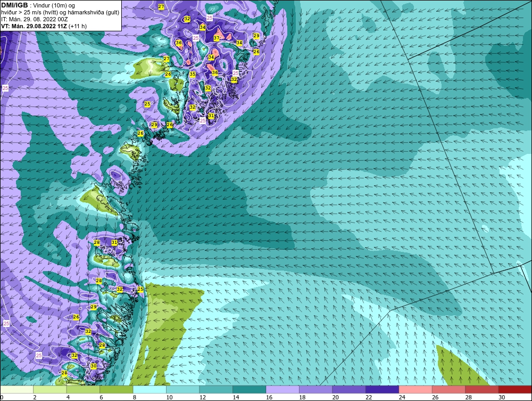Screen dimensions: 532x401
Task: Click the legend scale number 30
Action: [x=502, y=397]
